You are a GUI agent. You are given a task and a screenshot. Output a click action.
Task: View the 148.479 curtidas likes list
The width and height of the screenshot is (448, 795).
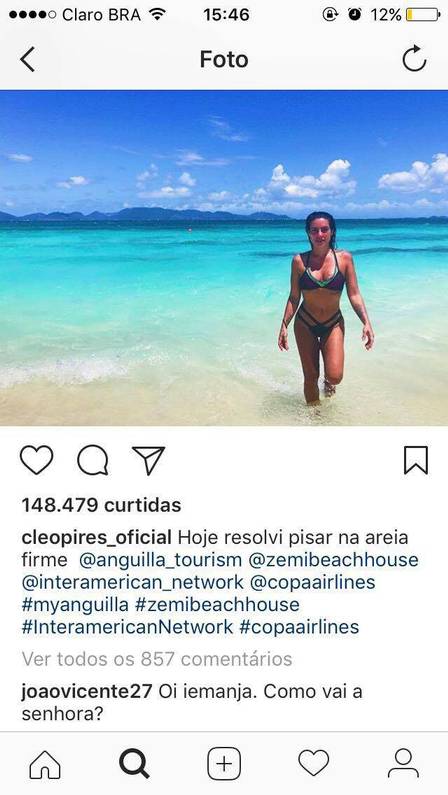point(101,505)
